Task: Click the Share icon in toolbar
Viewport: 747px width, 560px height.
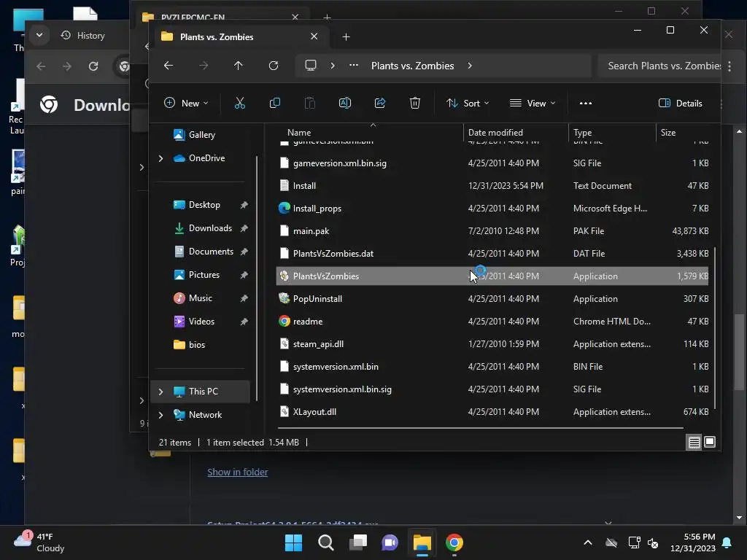Action: click(x=379, y=103)
